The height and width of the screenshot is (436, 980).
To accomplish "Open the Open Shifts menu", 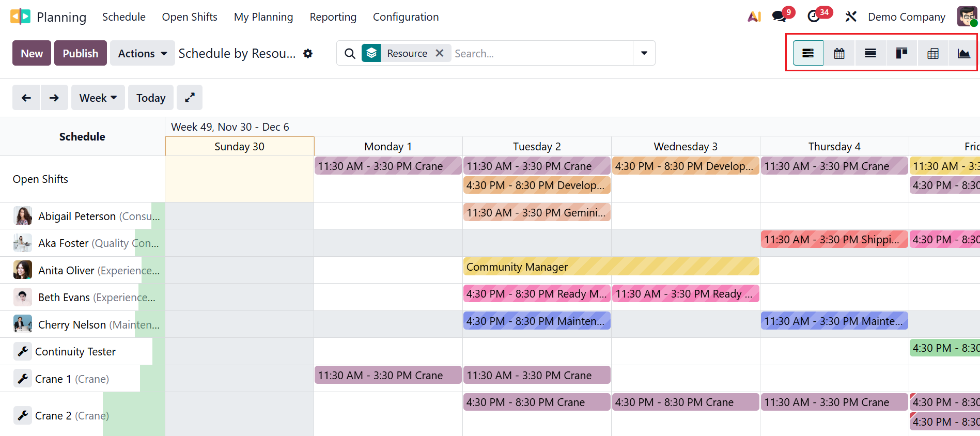I will (x=190, y=17).
